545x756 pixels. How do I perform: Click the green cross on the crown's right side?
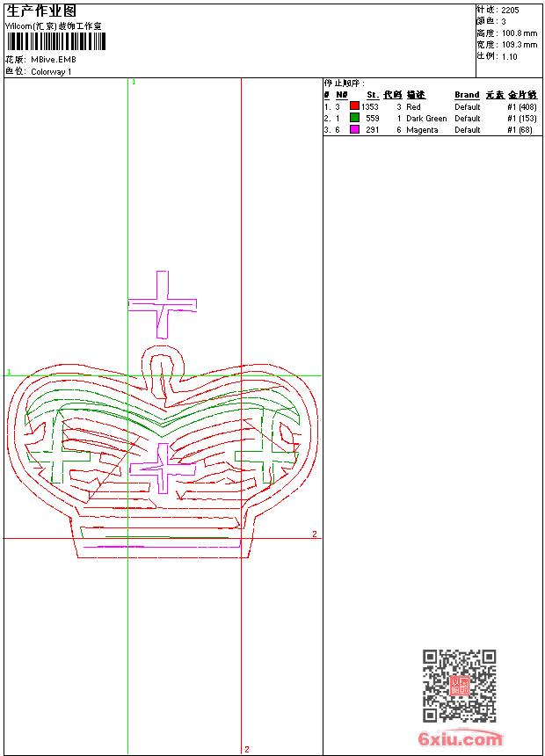click(x=267, y=447)
